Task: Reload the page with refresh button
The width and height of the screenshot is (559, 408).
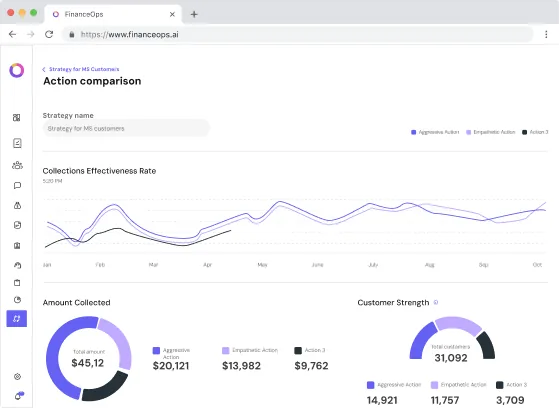Action: 49,34
